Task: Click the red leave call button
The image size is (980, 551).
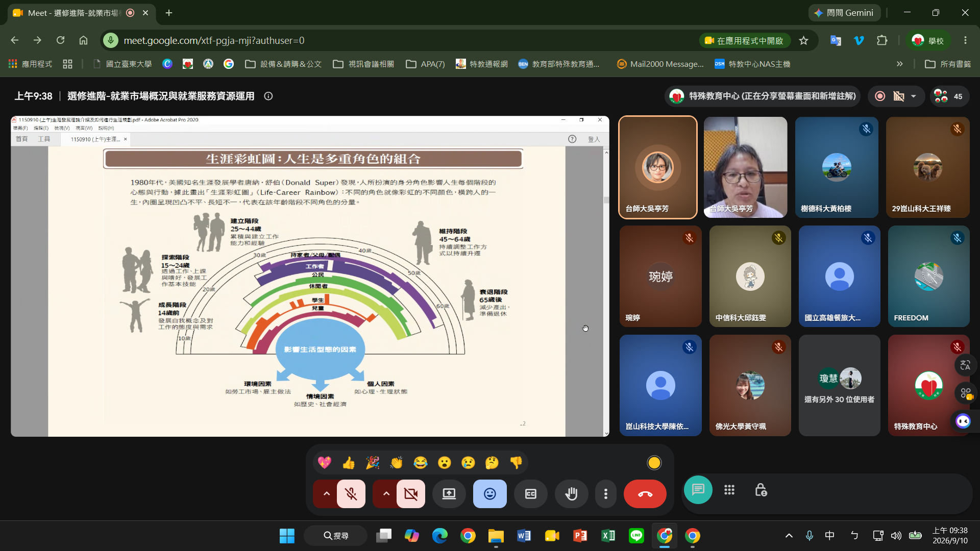Action: (645, 494)
